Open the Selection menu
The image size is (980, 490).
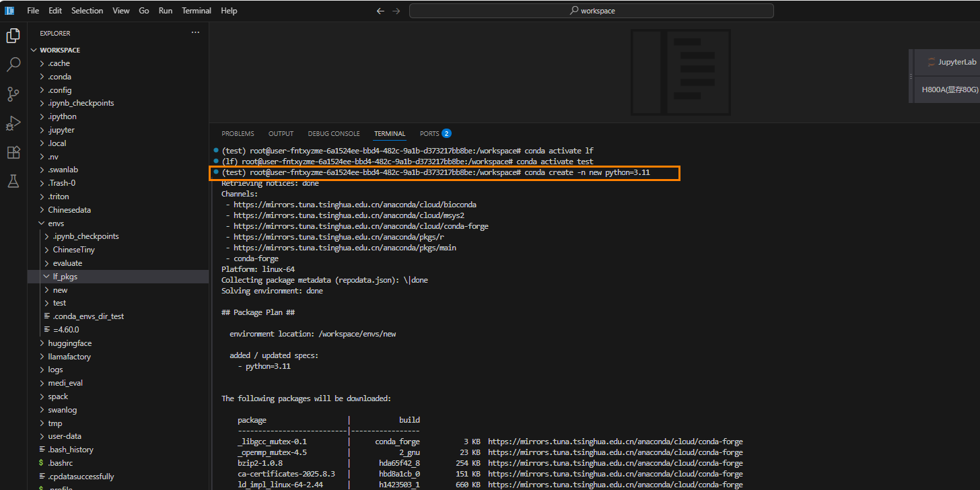(87, 11)
